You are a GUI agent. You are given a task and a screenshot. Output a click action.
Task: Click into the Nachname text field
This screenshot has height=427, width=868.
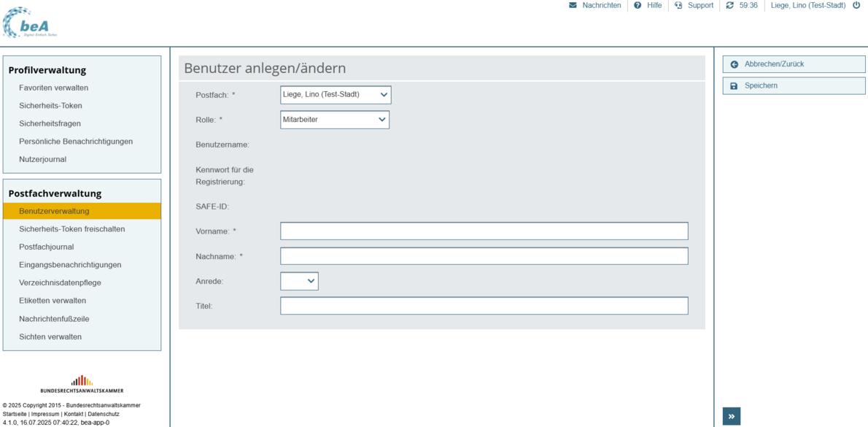click(x=484, y=256)
